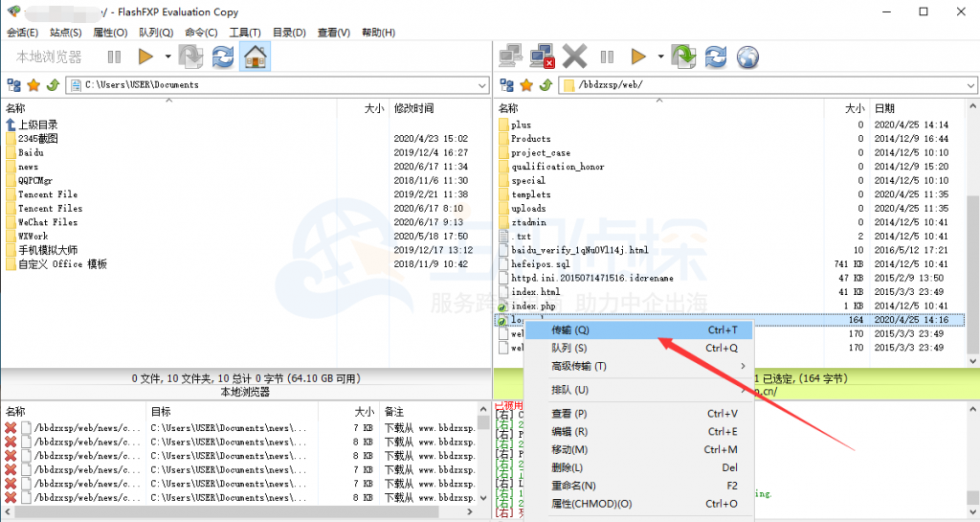Select the remote index.html file

535,292
